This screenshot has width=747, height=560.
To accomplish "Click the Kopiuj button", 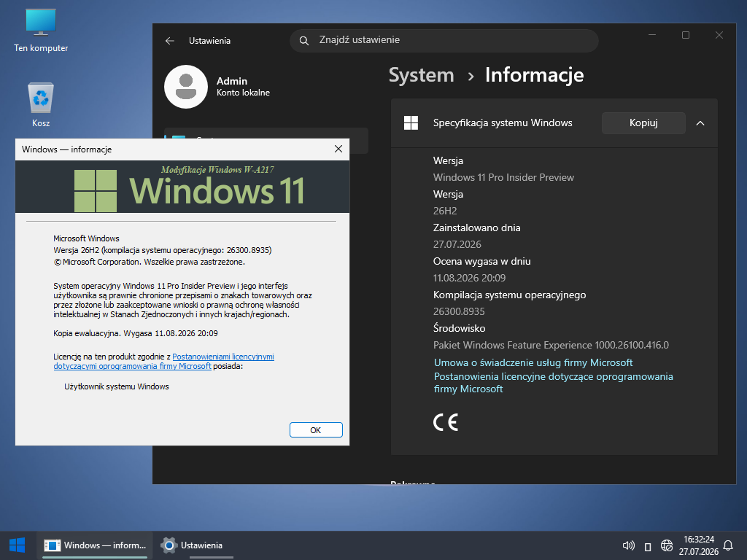I will point(643,122).
